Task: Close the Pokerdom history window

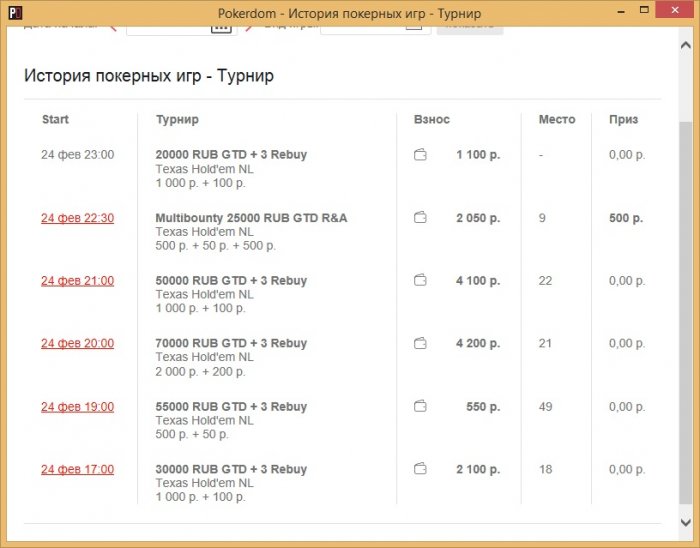Action: click(675, 10)
